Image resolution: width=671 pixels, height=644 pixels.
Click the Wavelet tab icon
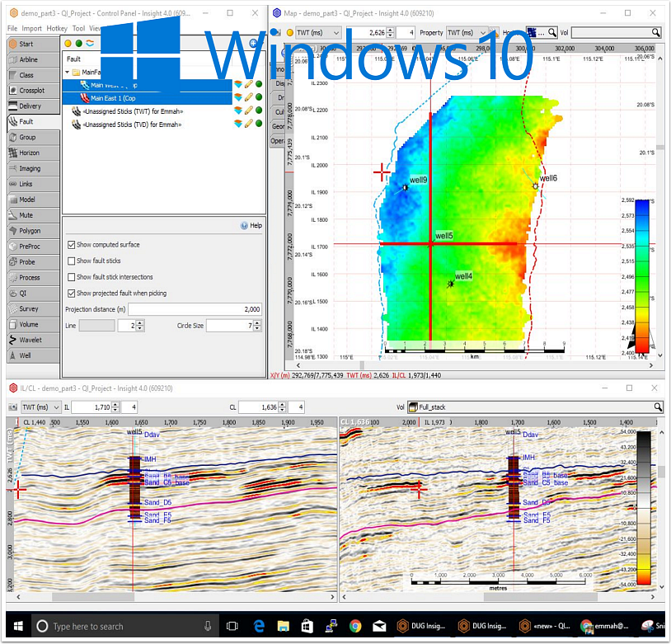tap(13, 340)
